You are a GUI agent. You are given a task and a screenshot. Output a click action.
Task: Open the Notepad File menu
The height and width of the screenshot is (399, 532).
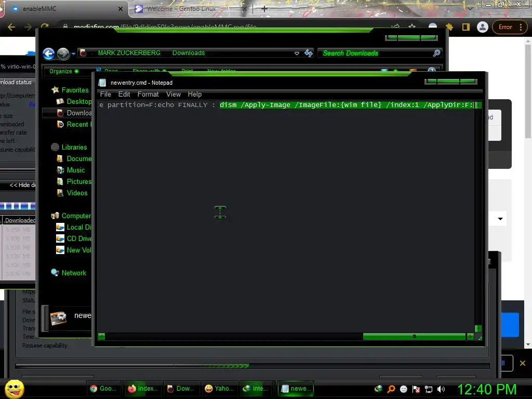coord(105,95)
